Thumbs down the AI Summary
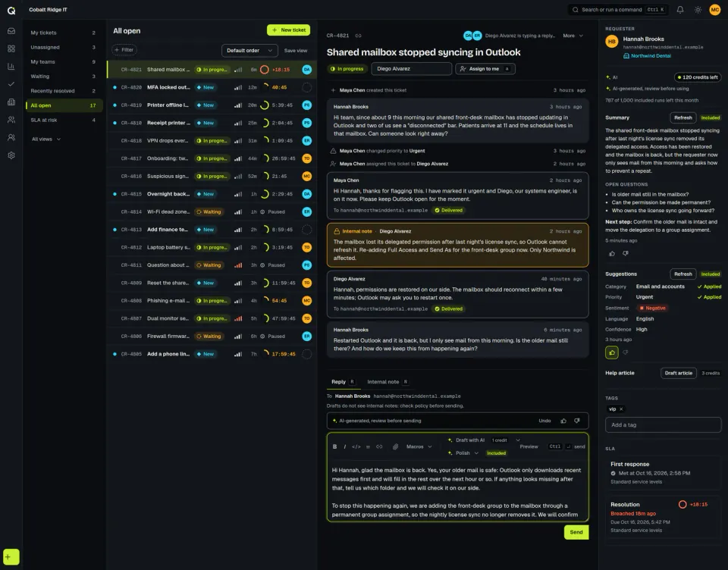 coord(626,253)
